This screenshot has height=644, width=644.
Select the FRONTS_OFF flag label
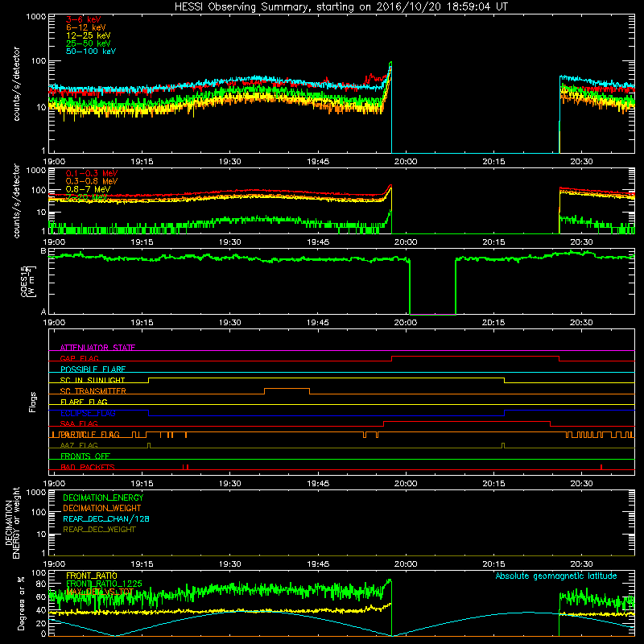85,456
